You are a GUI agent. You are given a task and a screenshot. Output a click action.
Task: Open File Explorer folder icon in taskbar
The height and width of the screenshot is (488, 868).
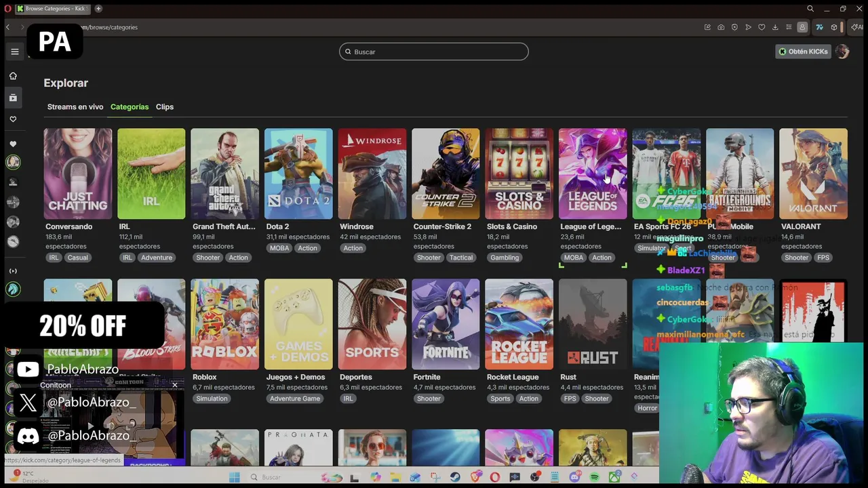[x=395, y=477]
